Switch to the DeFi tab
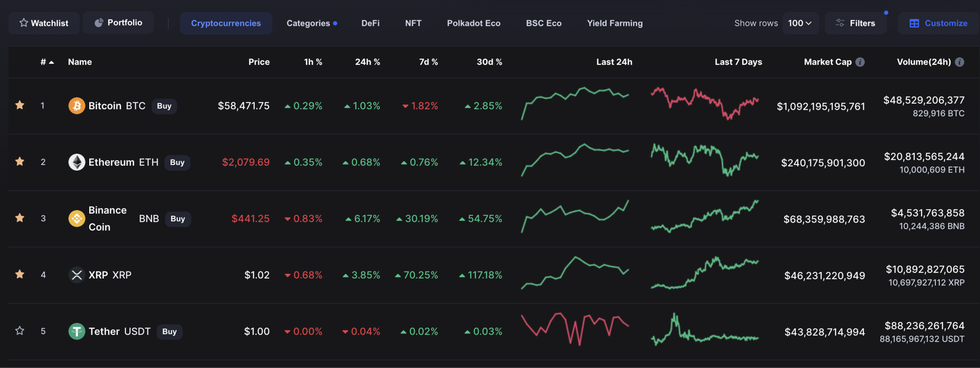Screen dimensions: 980x368 [x=370, y=23]
